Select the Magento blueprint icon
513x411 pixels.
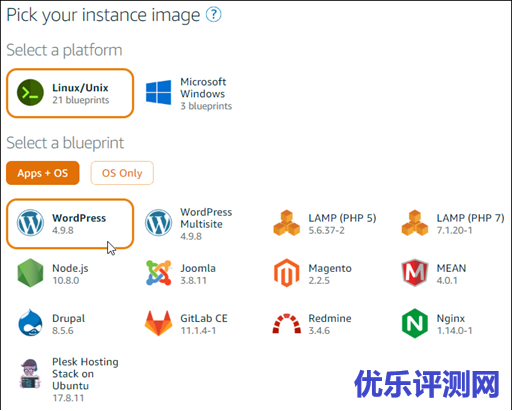[x=287, y=273]
